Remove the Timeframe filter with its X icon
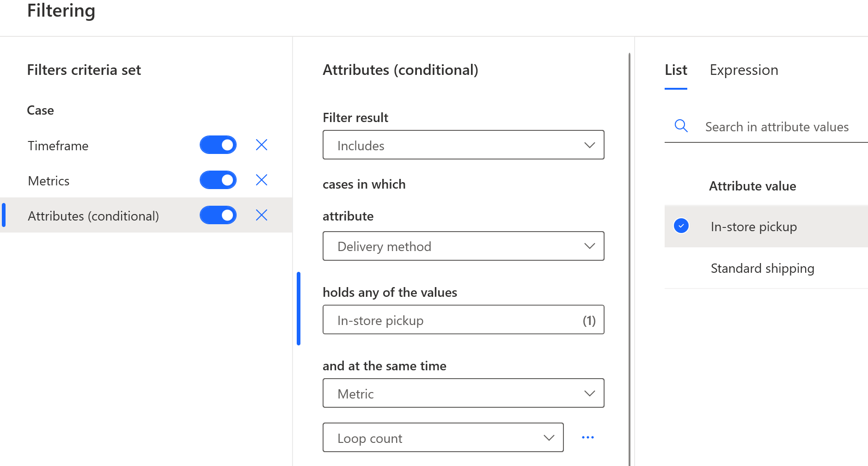Image resolution: width=868 pixels, height=466 pixels. 262,145
